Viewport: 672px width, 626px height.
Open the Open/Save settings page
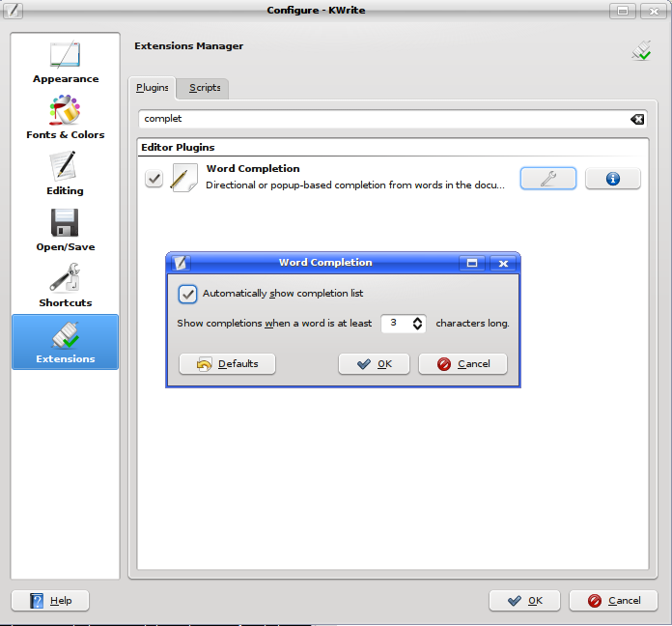pos(65,229)
